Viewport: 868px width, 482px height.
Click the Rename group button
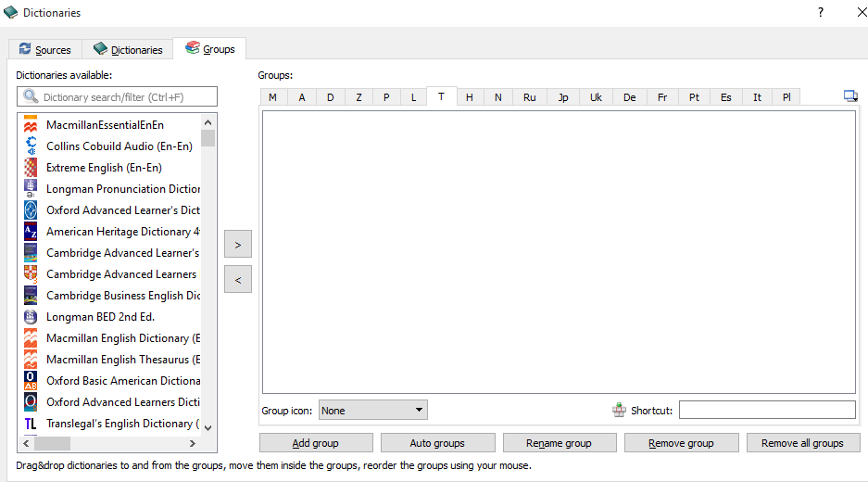coord(560,443)
